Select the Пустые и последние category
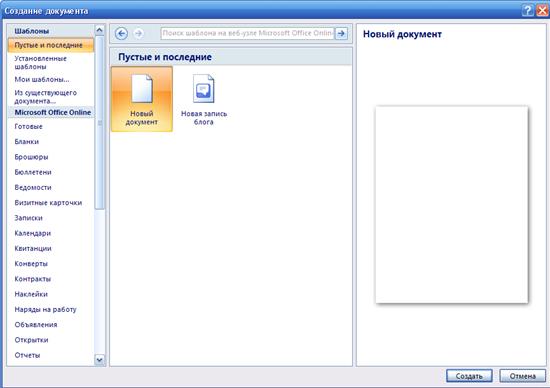Image resolution: width=550 pixels, height=388 pixels. (51, 45)
